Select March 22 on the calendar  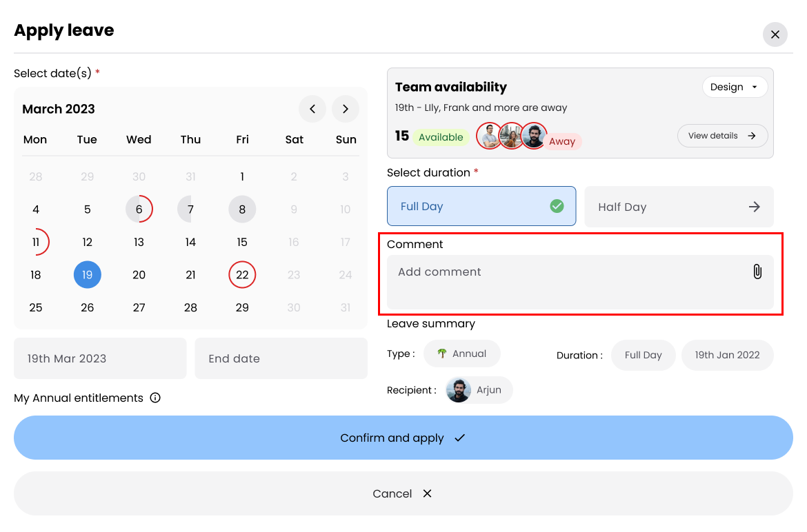pyautogui.click(x=242, y=275)
